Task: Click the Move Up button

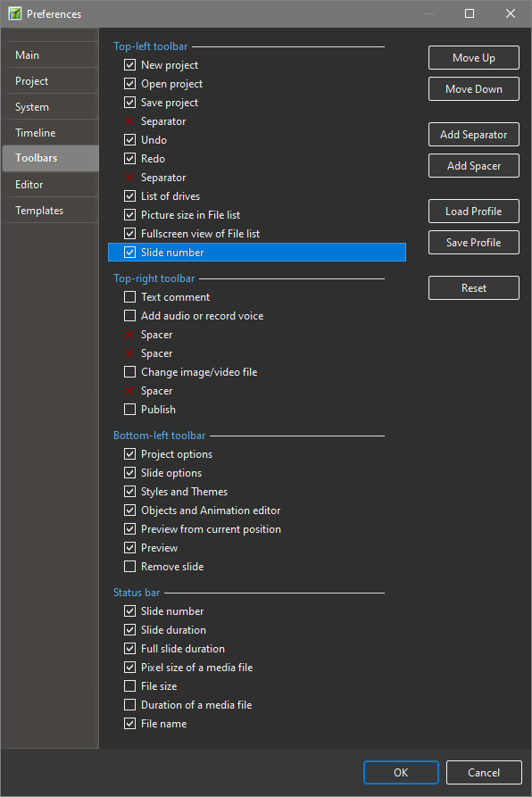Action: coord(474,58)
